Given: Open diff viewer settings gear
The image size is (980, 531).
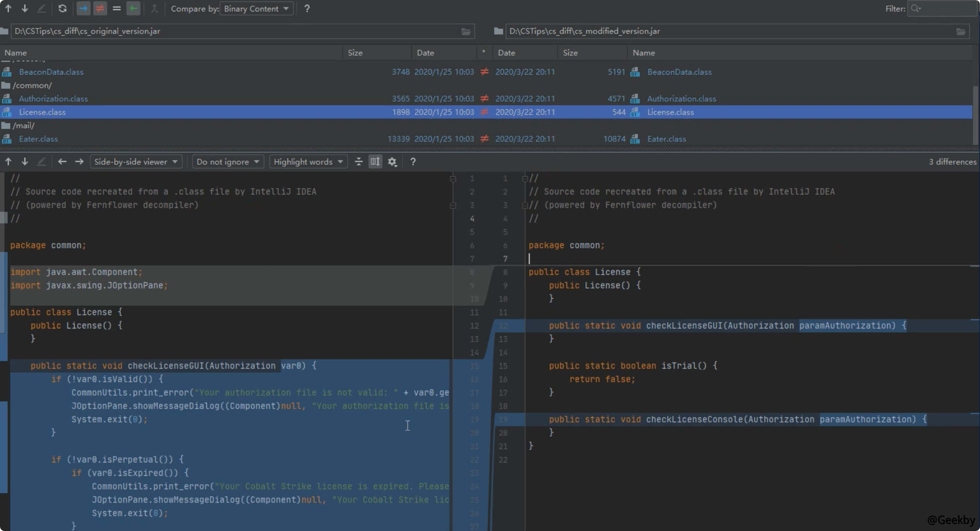Looking at the screenshot, I should tap(392, 162).
